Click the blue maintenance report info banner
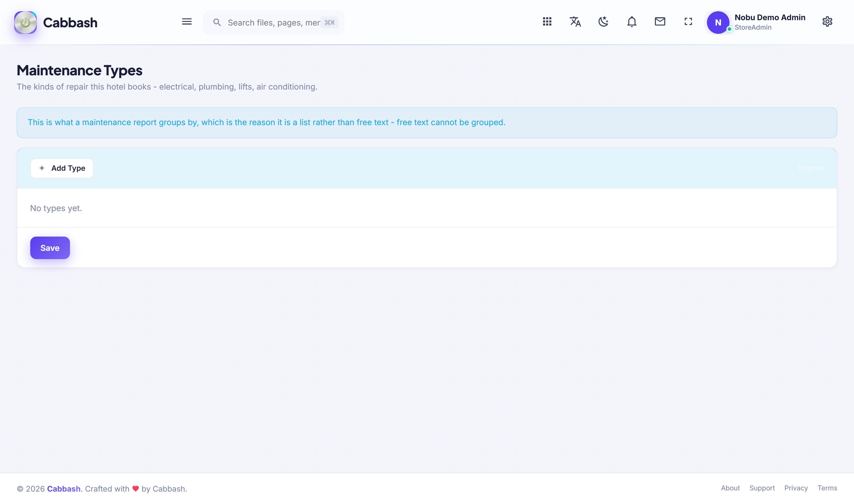This screenshot has width=854, height=504. (427, 123)
